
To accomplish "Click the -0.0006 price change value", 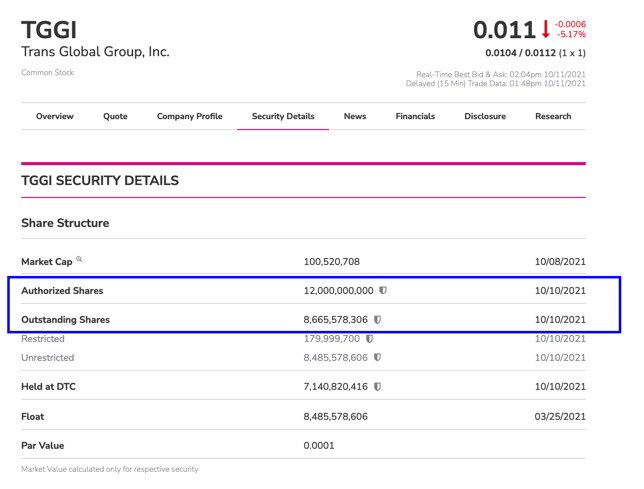I will pyautogui.click(x=570, y=24).
